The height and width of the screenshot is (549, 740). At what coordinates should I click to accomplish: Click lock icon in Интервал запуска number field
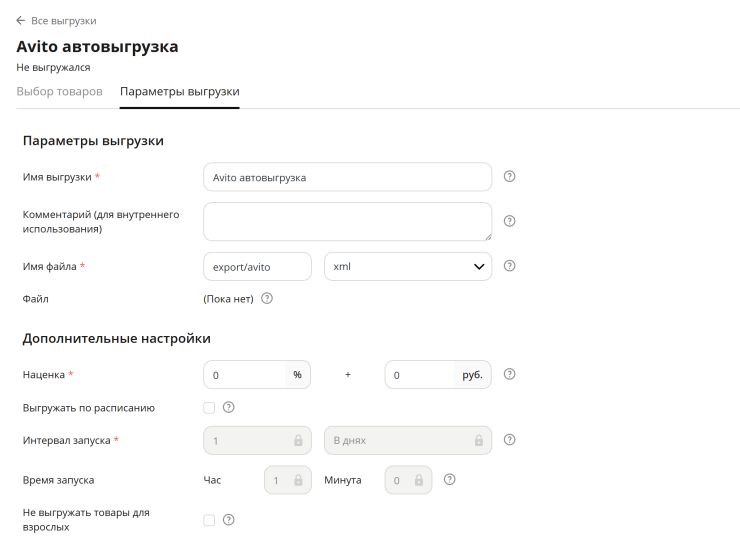[298, 440]
